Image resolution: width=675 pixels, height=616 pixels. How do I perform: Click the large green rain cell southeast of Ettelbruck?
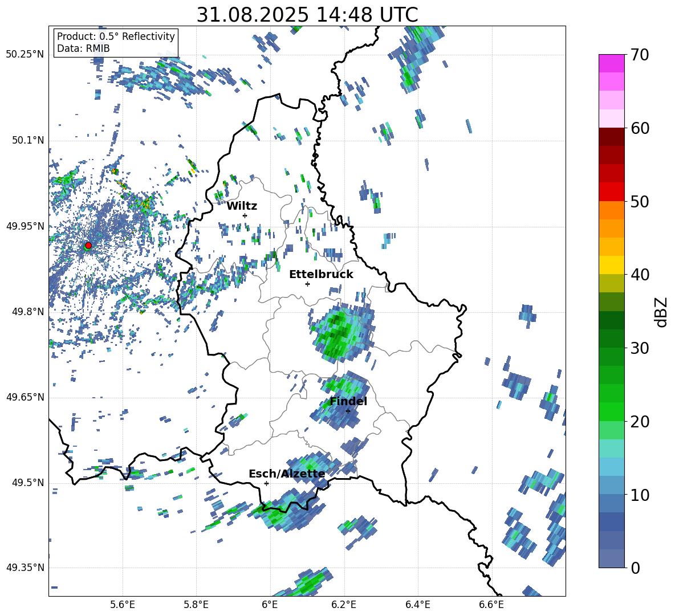point(342,332)
